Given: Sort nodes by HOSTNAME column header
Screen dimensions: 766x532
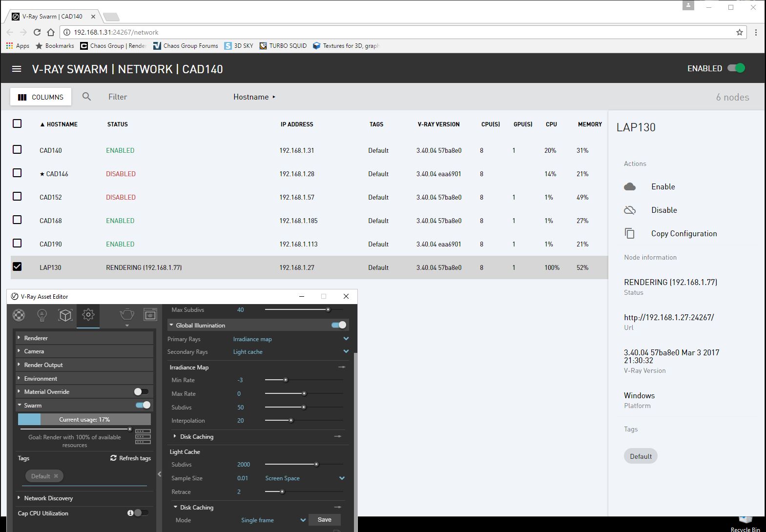Looking at the screenshot, I should point(59,124).
